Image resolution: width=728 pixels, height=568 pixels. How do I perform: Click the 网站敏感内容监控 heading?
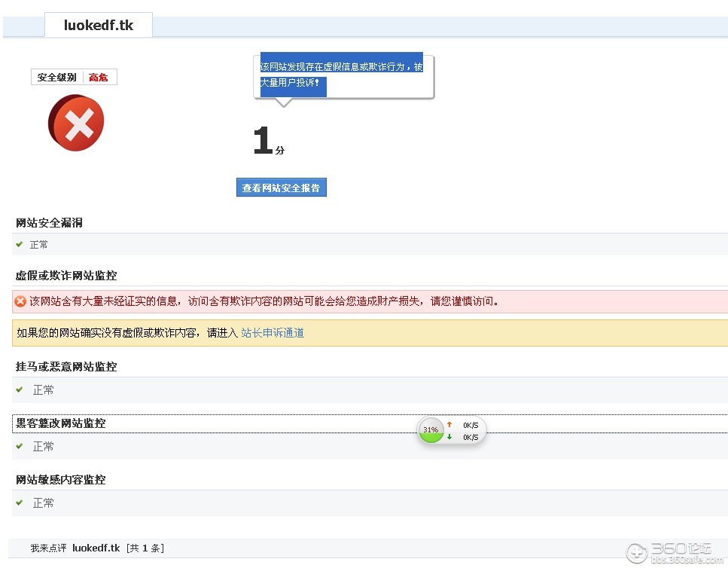(61, 480)
